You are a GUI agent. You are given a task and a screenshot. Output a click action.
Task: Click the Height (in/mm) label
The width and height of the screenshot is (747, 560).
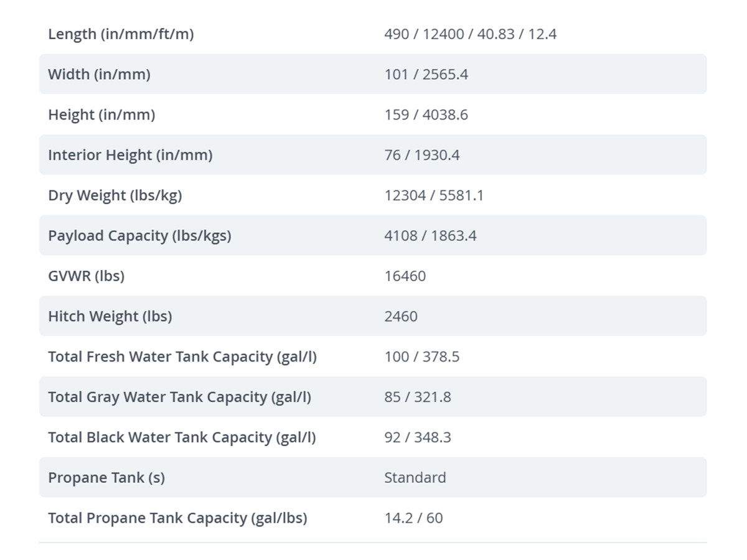click(101, 115)
